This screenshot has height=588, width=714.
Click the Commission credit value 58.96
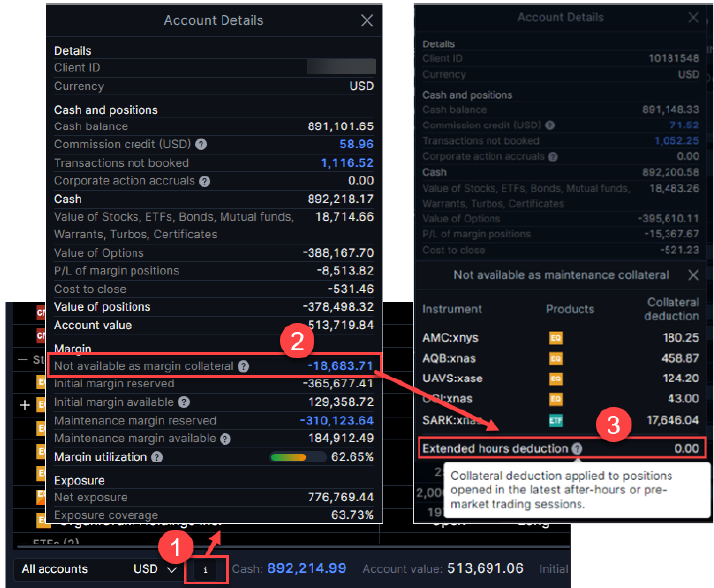[356, 144]
